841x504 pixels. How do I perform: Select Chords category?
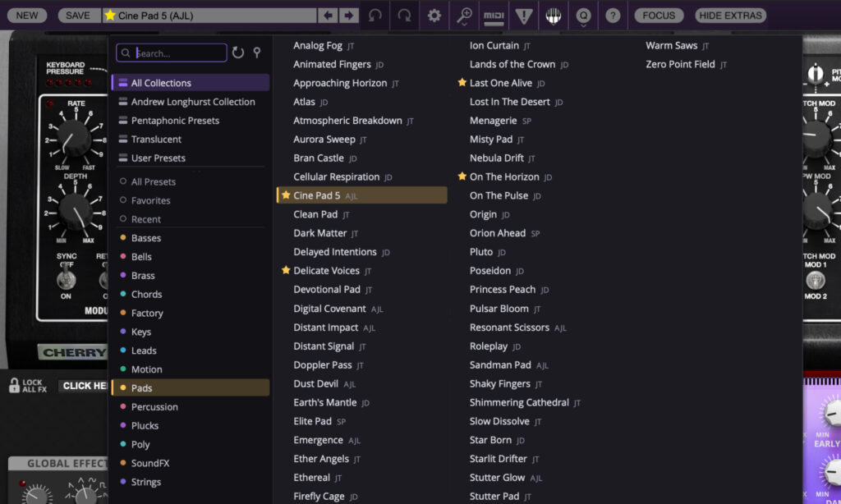tap(146, 295)
